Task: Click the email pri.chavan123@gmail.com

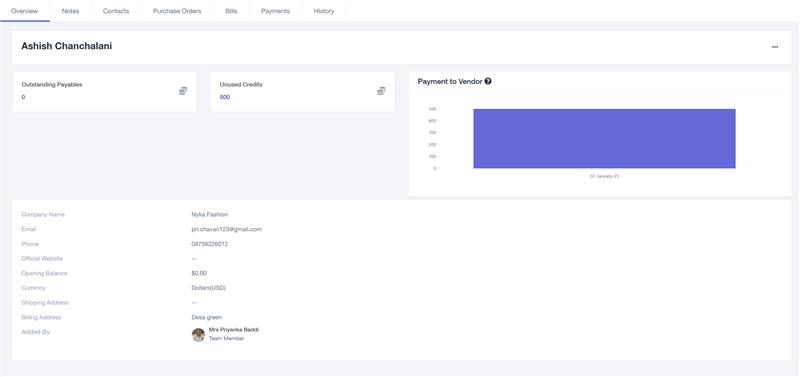Action: click(227, 230)
